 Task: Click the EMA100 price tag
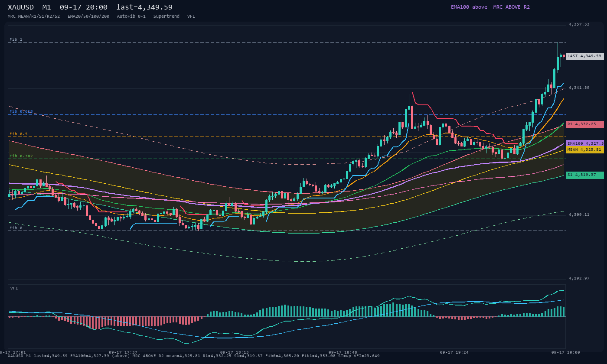click(585, 143)
